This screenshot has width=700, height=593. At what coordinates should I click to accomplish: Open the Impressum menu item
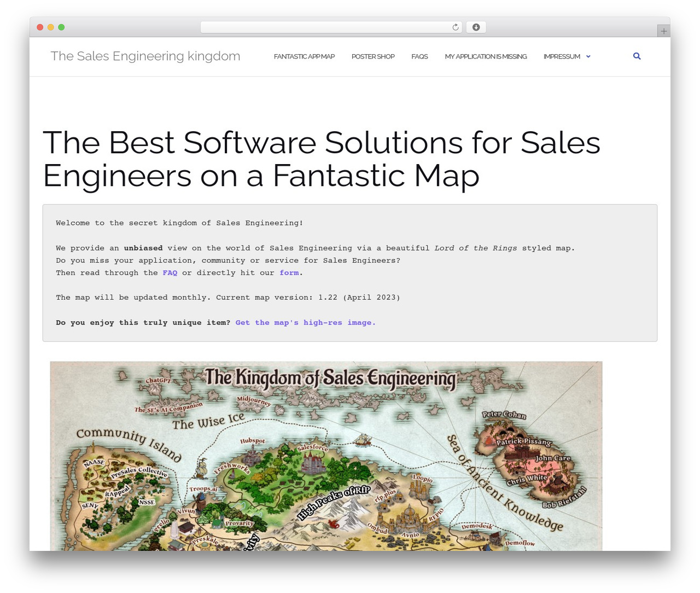(562, 56)
